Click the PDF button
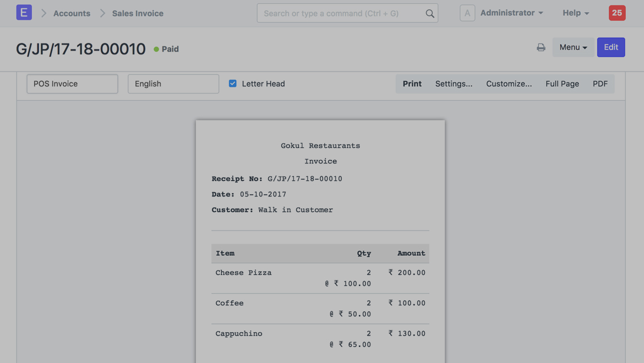This screenshot has height=363, width=644. coord(600,84)
